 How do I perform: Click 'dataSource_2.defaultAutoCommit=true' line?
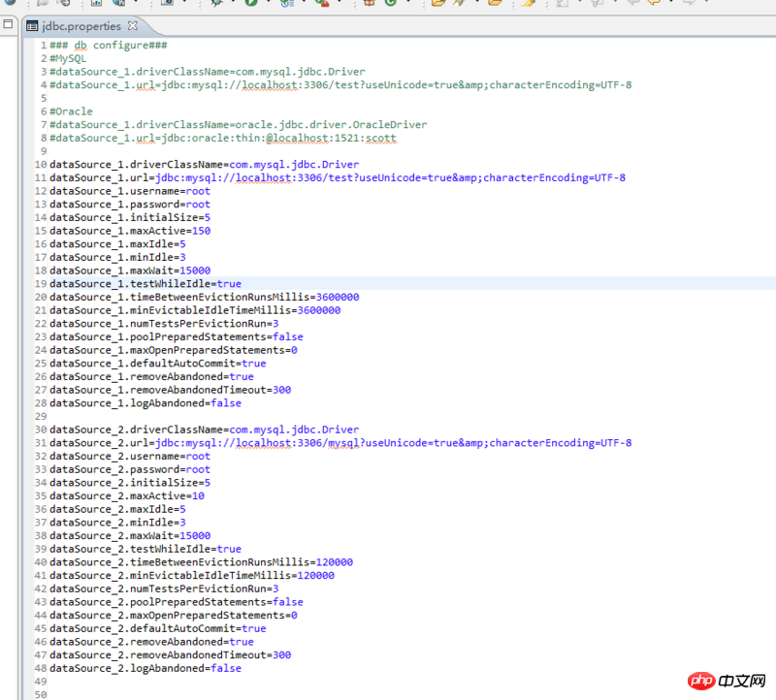click(x=158, y=630)
